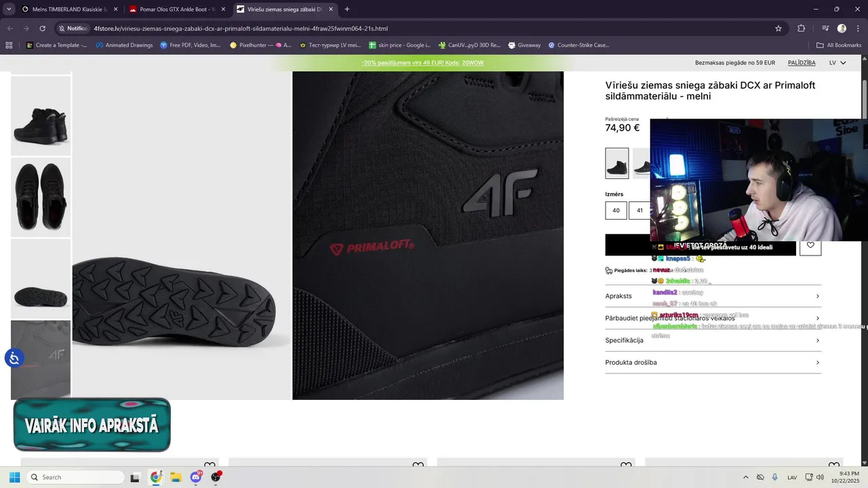This screenshot has width=868, height=488.
Task: Open the skin price Google bookmark
Action: point(399,45)
